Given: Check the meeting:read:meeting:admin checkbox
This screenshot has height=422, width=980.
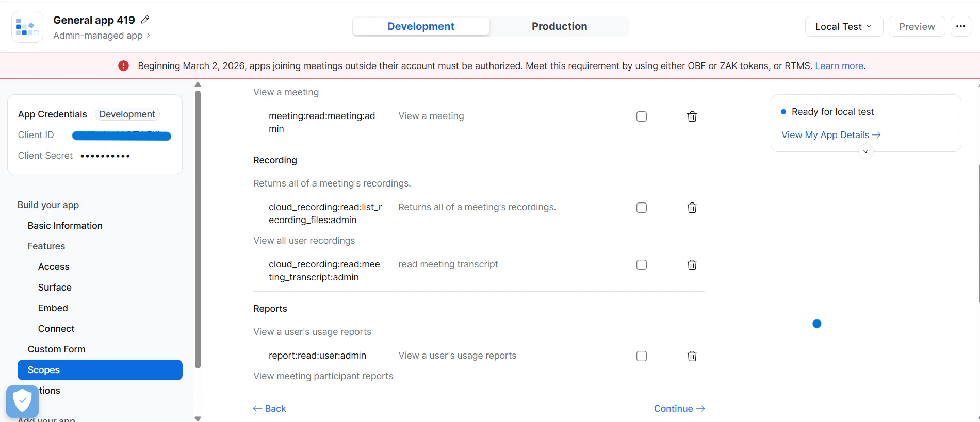Looking at the screenshot, I should pos(642,116).
